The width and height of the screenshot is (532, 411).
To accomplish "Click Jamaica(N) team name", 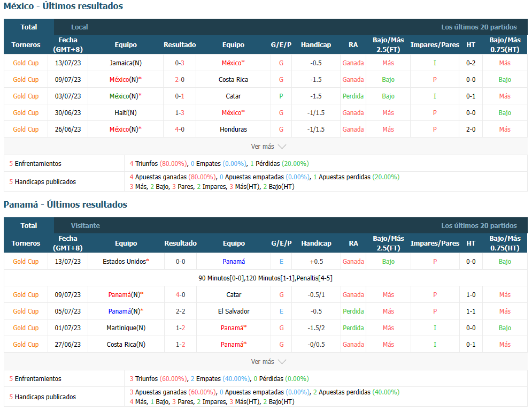I will (126, 63).
